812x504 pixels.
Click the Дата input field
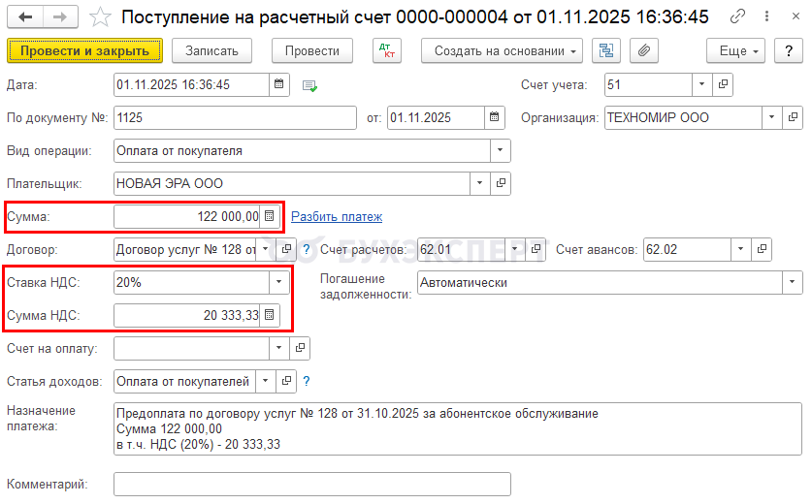coord(192,84)
